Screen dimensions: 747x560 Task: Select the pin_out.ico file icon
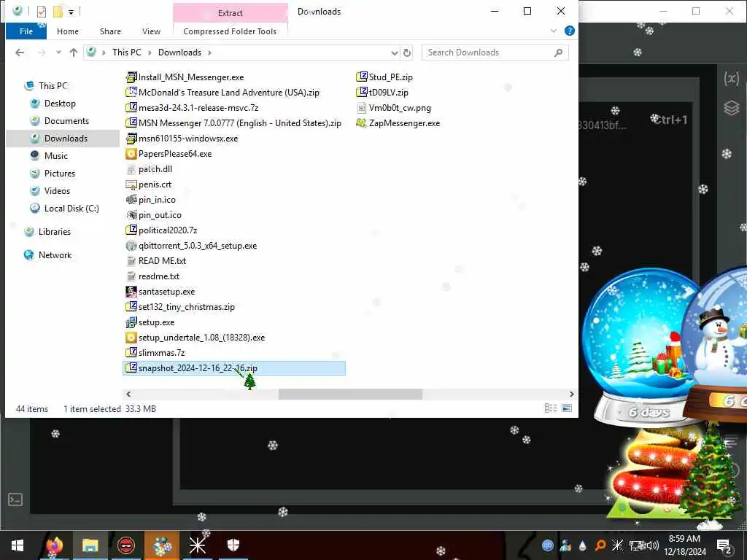(131, 215)
